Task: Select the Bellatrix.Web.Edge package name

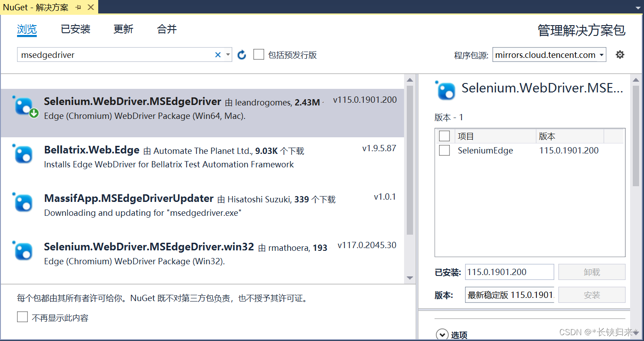Action: [x=92, y=150]
